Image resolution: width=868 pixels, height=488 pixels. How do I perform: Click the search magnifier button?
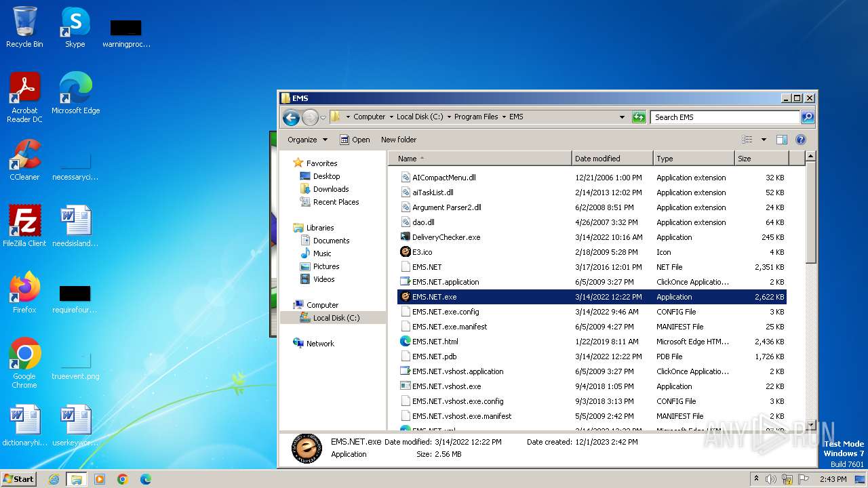pos(808,117)
